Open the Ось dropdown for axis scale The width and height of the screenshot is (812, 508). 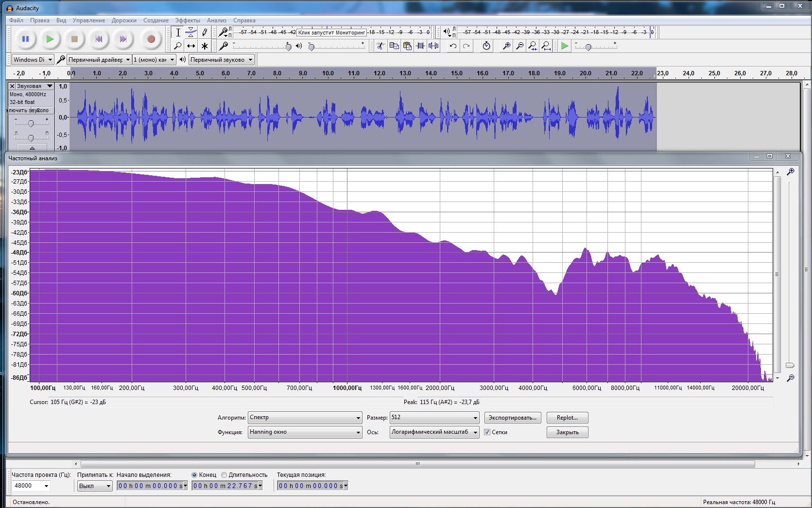[x=435, y=432]
